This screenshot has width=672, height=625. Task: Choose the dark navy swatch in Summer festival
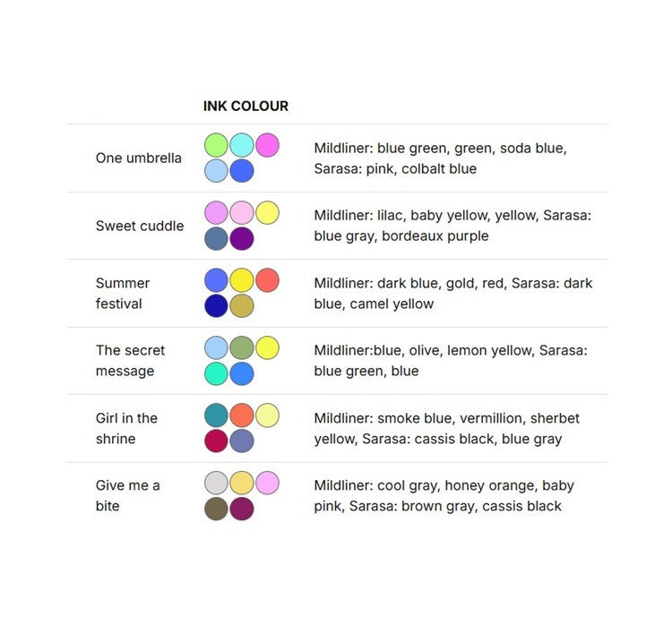click(x=216, y=306)
